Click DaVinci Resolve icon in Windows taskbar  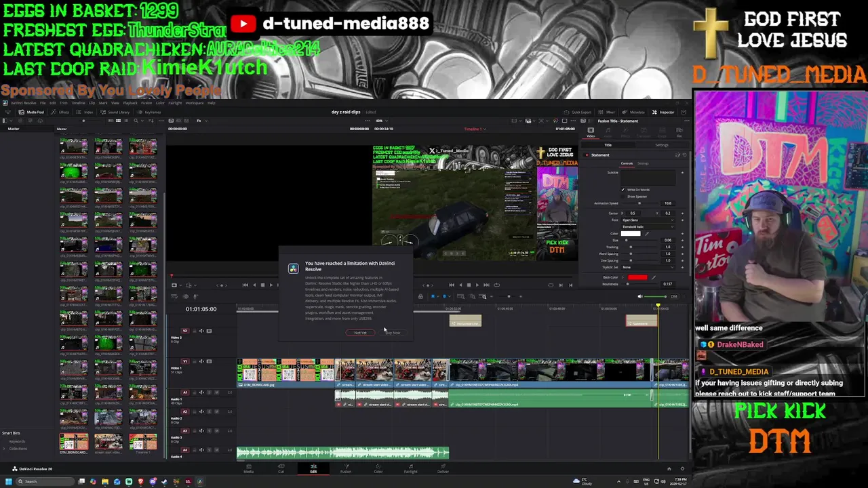[x=199, y=481]
